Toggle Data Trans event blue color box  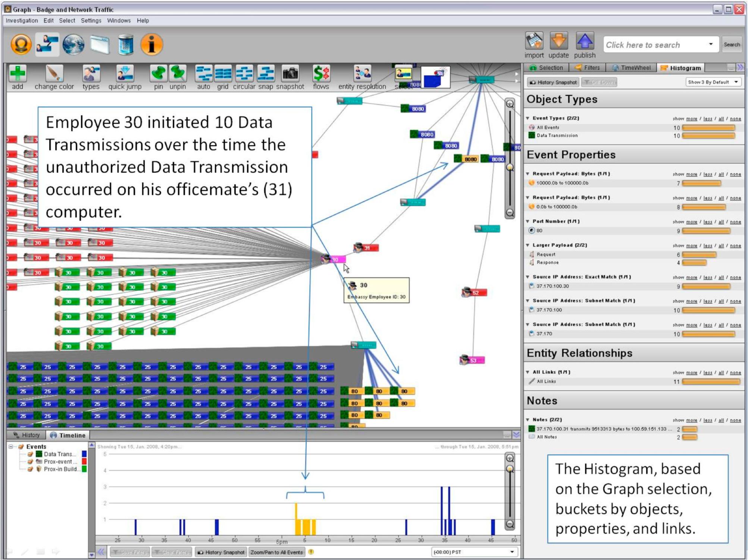[84, 454]
